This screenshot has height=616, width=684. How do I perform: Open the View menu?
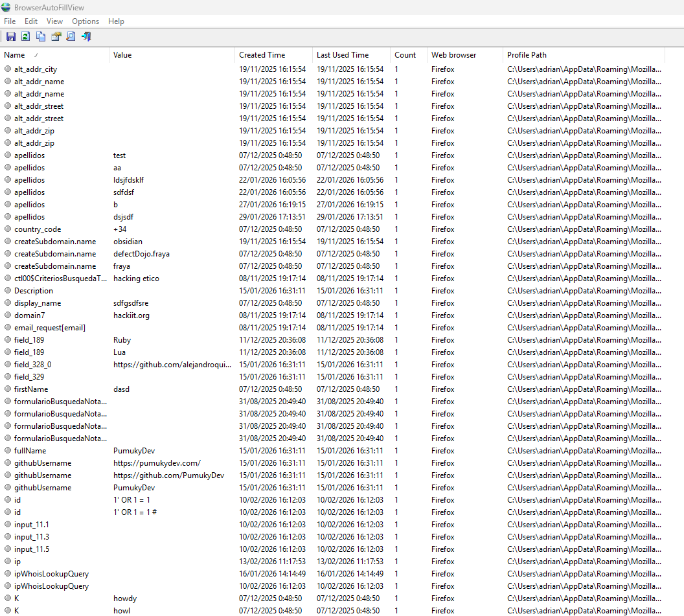tap(55, 21)
